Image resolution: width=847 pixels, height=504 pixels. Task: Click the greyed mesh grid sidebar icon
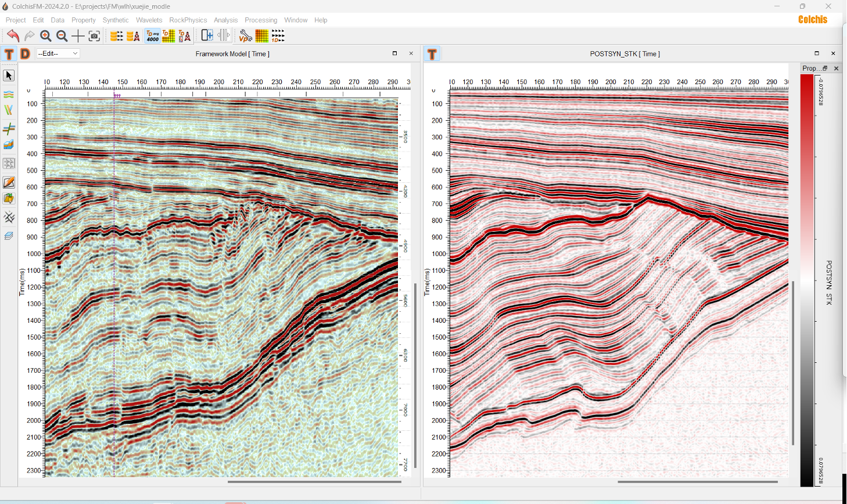point(9,164)
